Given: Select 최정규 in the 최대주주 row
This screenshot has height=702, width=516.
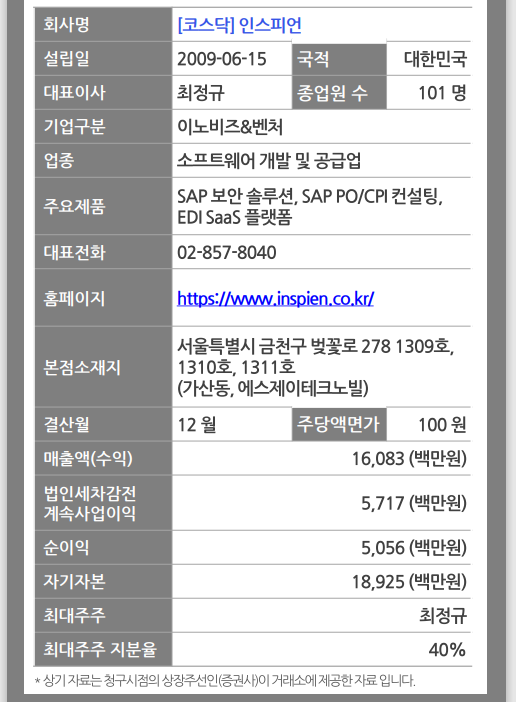Looking at the screenshot, I should click(443, 616).
